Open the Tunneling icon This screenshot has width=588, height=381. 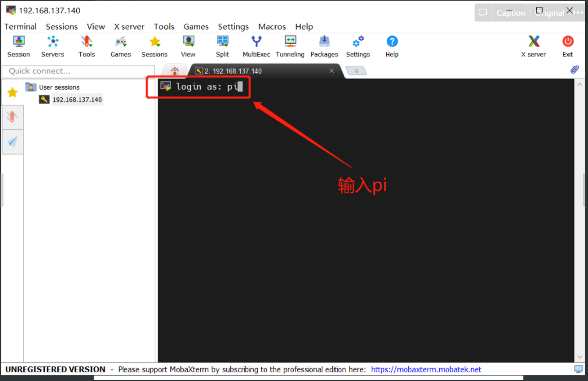[x=290, y=42]
